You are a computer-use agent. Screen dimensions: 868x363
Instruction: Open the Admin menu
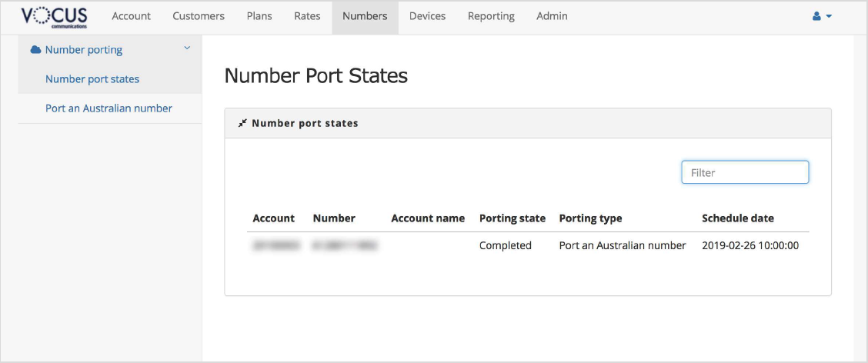coord(552,16)
